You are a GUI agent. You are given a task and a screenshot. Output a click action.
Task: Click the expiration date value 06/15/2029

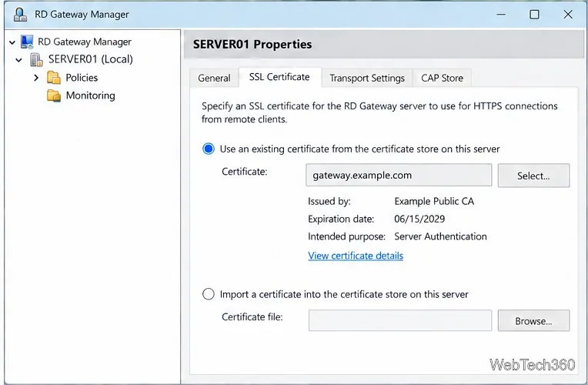(x=419, y=219)
